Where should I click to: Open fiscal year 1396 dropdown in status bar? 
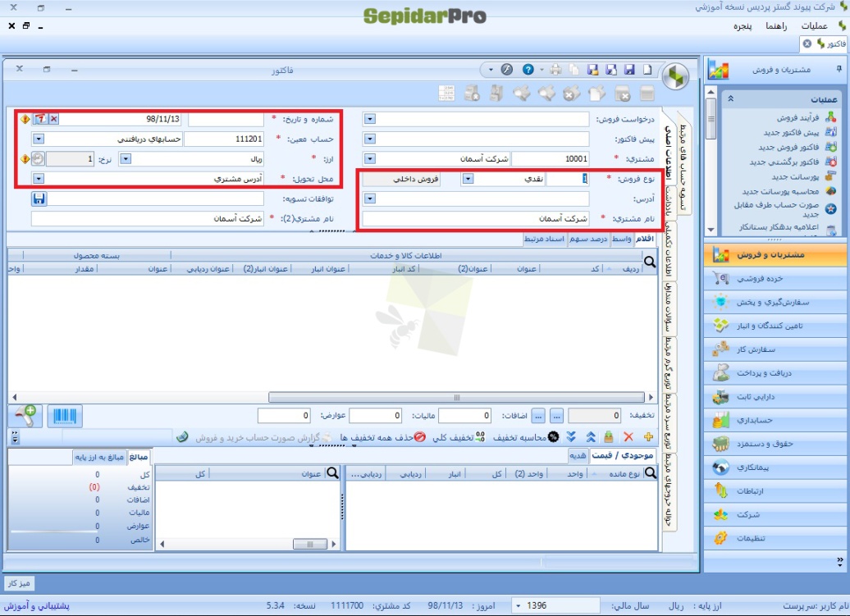tap(519, 605)
